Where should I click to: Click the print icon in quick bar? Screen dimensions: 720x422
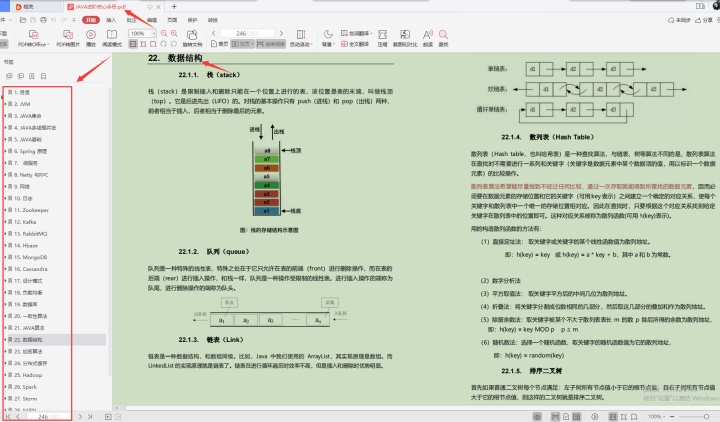[43, 20]
